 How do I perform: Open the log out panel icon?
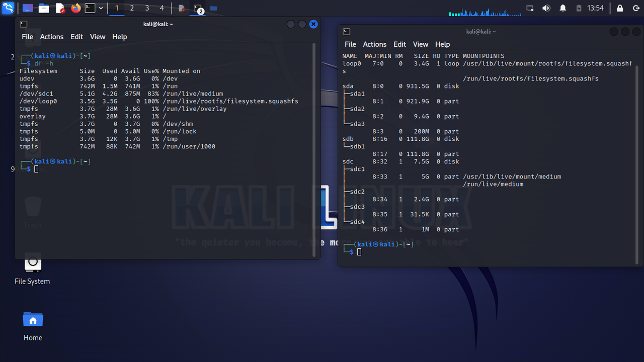pos(636,8)
